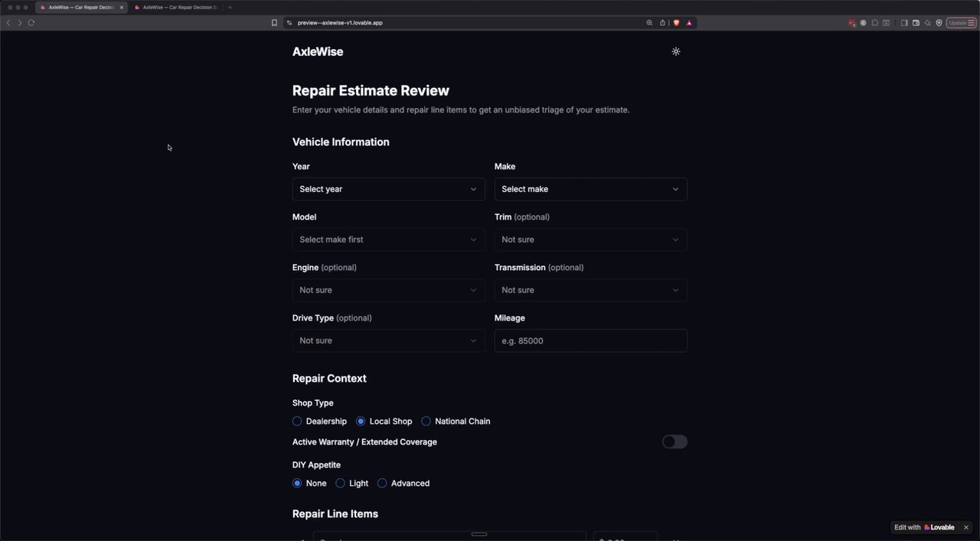Open the Make dropdown

[590, 189]
